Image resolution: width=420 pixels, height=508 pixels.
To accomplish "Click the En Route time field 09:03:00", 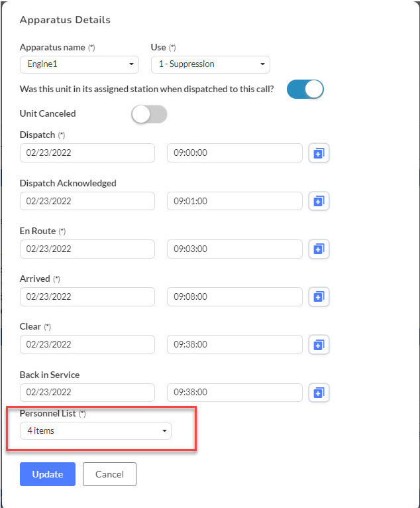I will click(235, 249).
